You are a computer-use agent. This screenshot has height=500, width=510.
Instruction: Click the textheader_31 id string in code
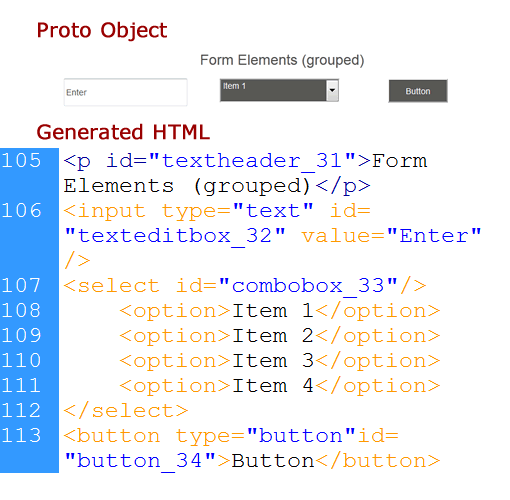point(252,161)
